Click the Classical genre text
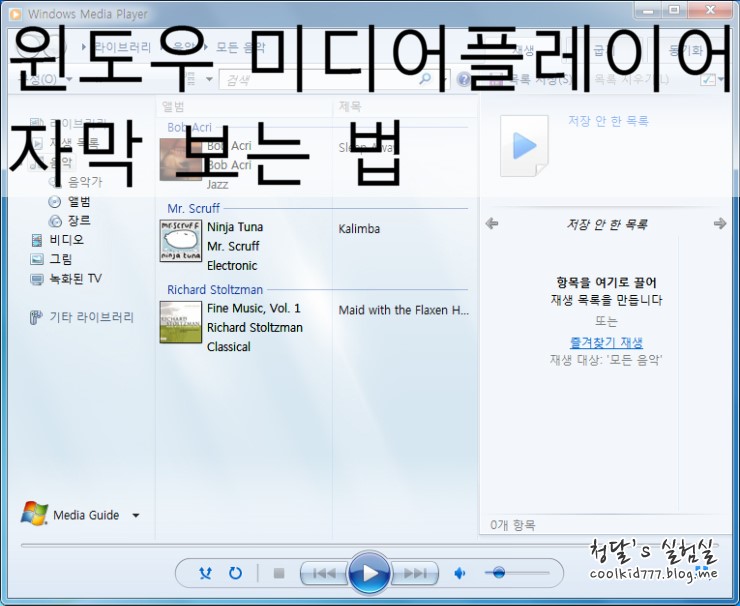 pyautogui.click(x=229, y=347)
